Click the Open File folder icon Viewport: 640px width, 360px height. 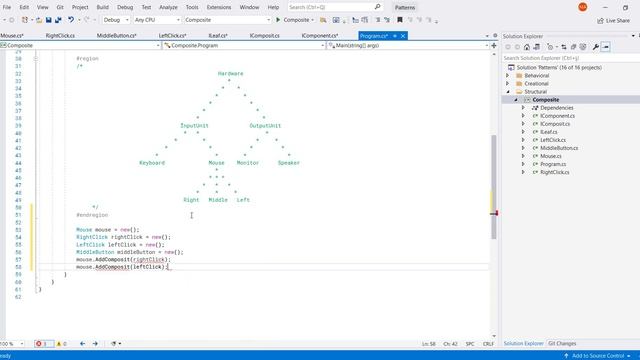tap(39, 20)
